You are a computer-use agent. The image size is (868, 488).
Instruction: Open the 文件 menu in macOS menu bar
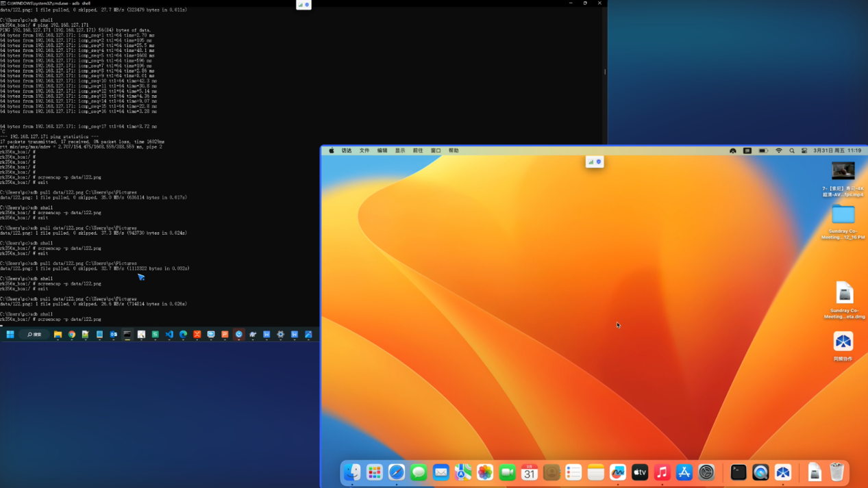pyautogui.click(x=364, y=151)
